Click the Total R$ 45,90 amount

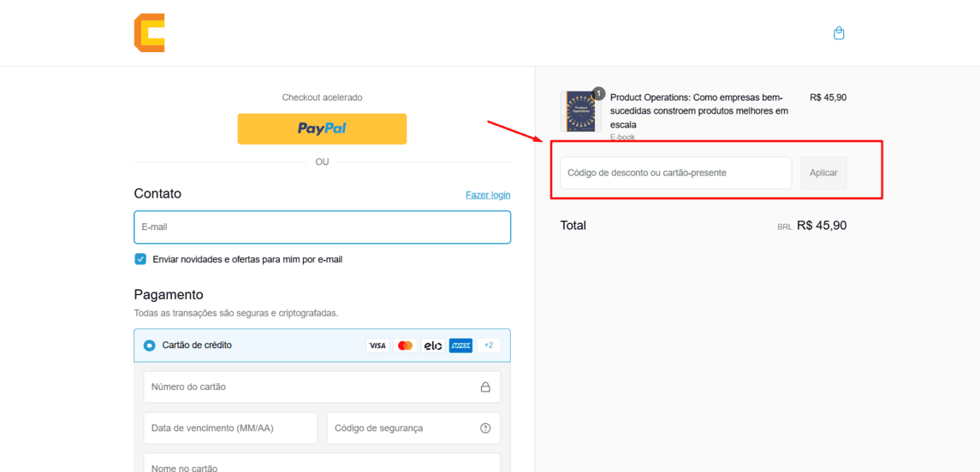pyautogui.click(x=822, y=226)
